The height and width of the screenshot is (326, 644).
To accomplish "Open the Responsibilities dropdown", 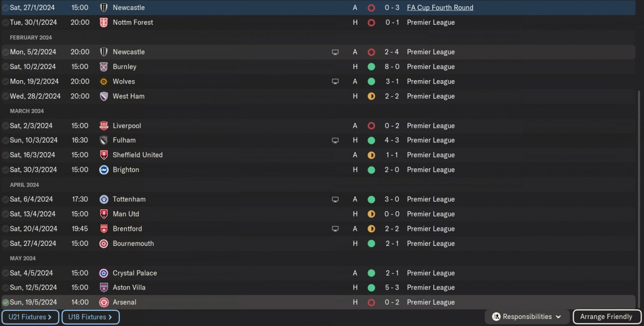I will [x=527, y=317].
